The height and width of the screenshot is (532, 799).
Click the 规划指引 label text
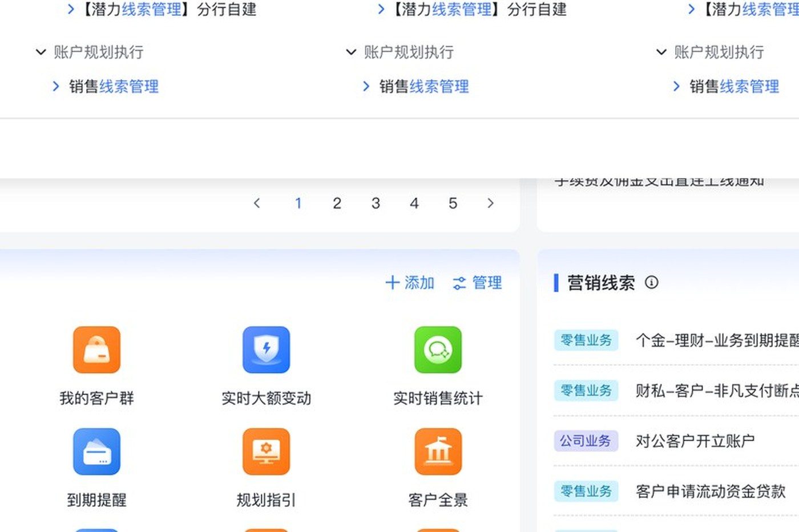[x=266, y=500]
